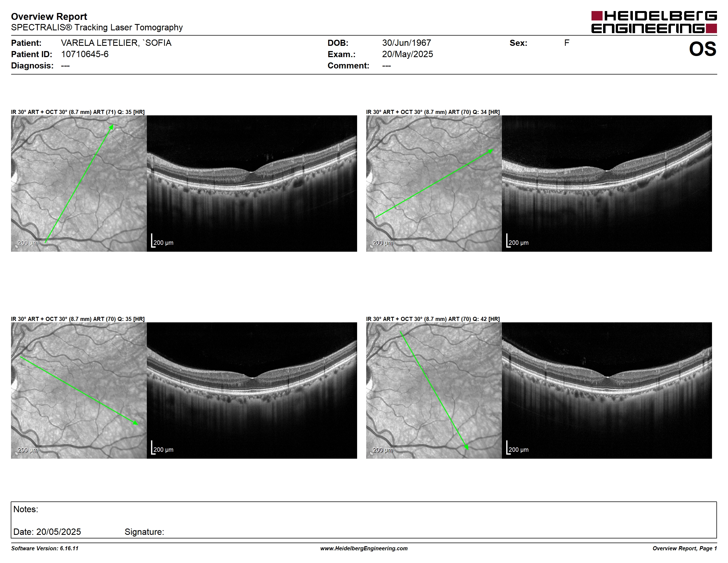
Task: Click 200 µm scale bar in top-left OCT scan
Action: point(162,241)
